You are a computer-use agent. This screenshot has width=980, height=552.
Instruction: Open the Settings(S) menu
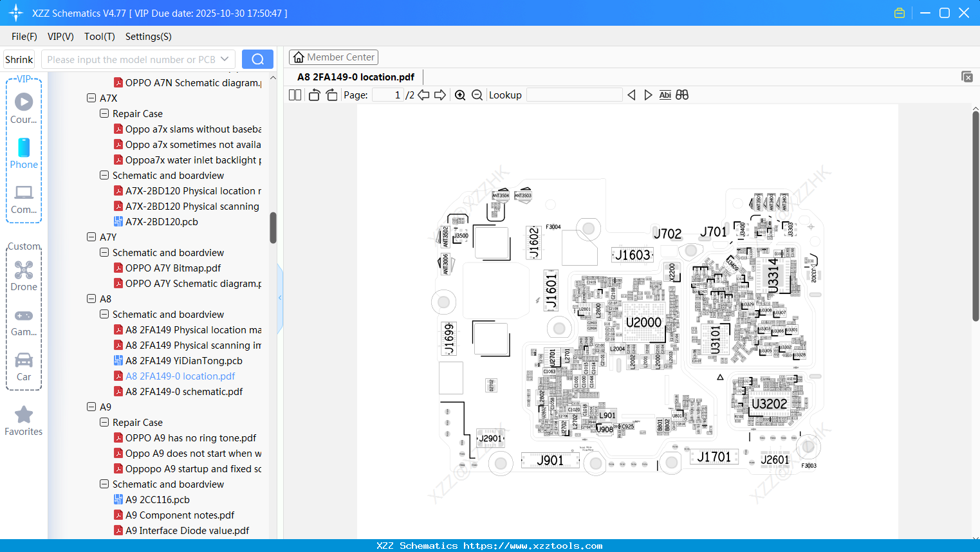click(x=149, y=37)
